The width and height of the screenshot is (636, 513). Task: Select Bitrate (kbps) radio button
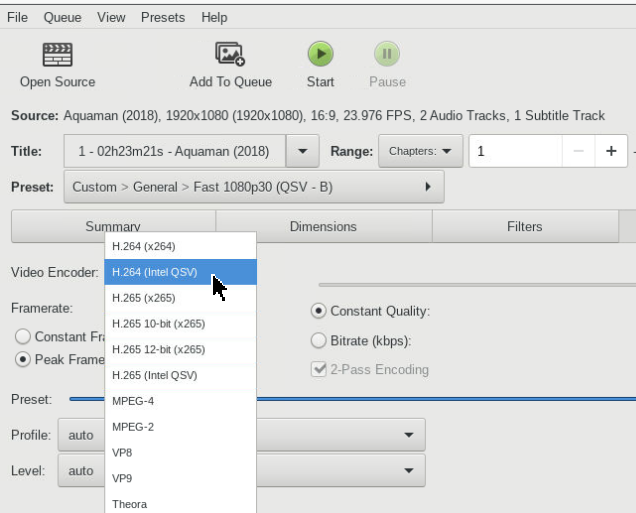[x=318, y=341]
